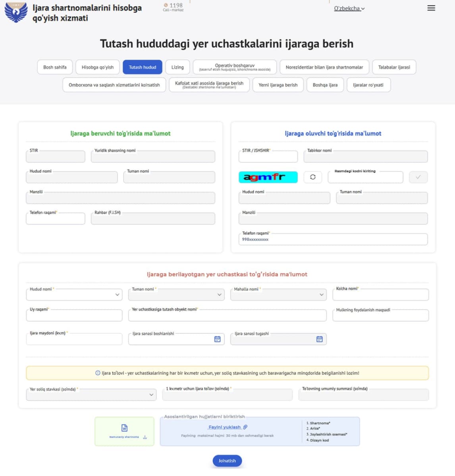Open the Mahalla nomi dropdown
Image resolution: width=455 pixels, height=476 pixels.
pyautogui.click(x=321, y=294)
